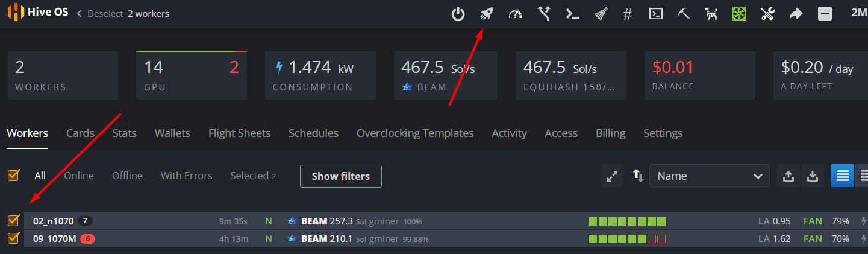
Task: Click the back chevron next to Deselect
Action: tap(79, 14)
